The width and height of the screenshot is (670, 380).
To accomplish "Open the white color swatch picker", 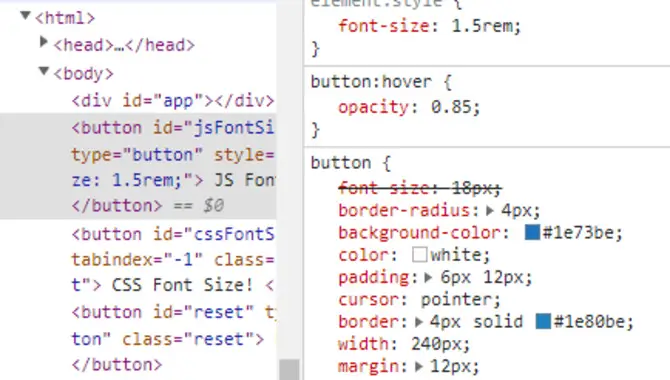I will click(420, 254).
